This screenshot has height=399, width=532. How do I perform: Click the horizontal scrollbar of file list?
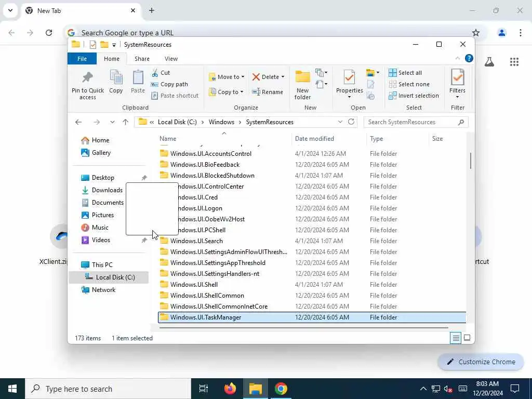[x=303, y=328]
